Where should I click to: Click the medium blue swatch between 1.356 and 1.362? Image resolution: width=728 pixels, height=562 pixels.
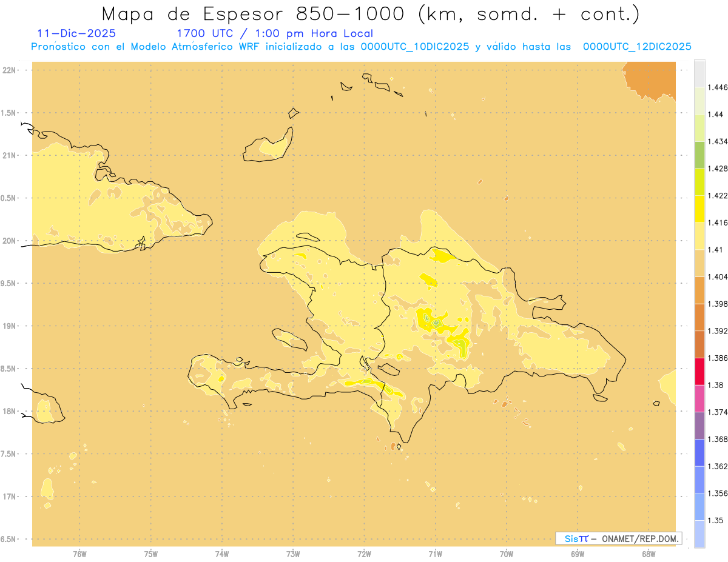(x=699, y=480)
